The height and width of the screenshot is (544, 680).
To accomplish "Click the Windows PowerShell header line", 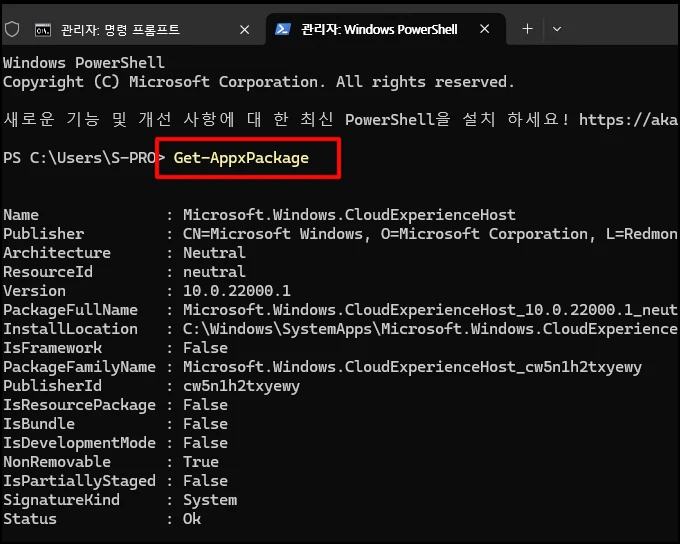I will pyautogui.click(x=84, y=63).
